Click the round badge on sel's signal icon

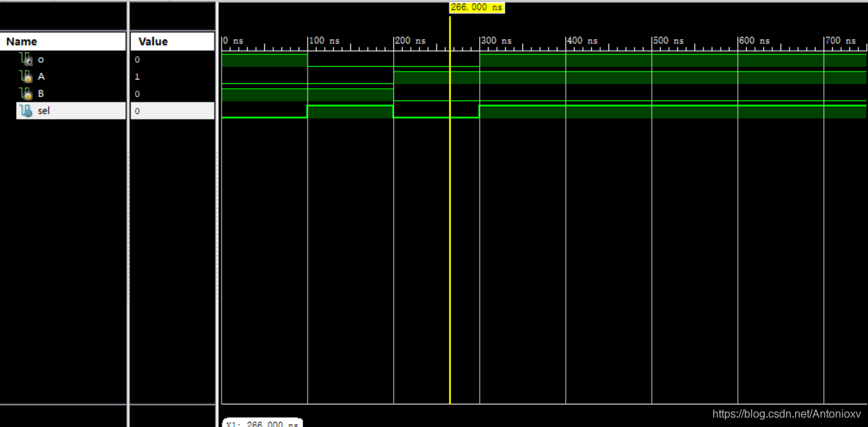pos(28,113)
